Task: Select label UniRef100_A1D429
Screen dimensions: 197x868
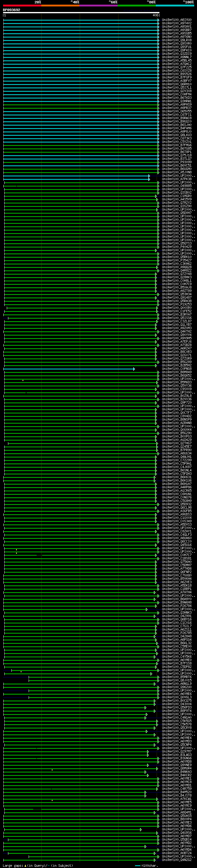Action: pos(177,440)
